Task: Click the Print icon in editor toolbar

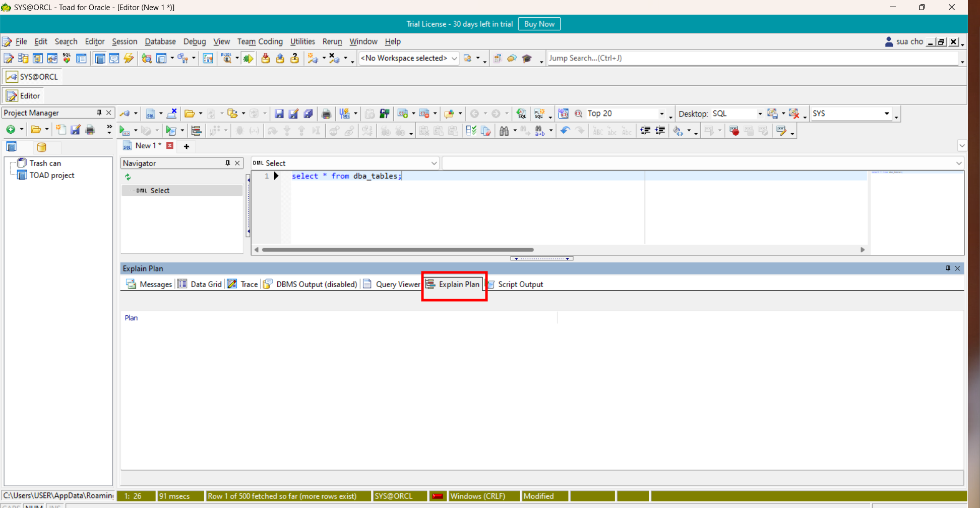Action: coord(326,114)
